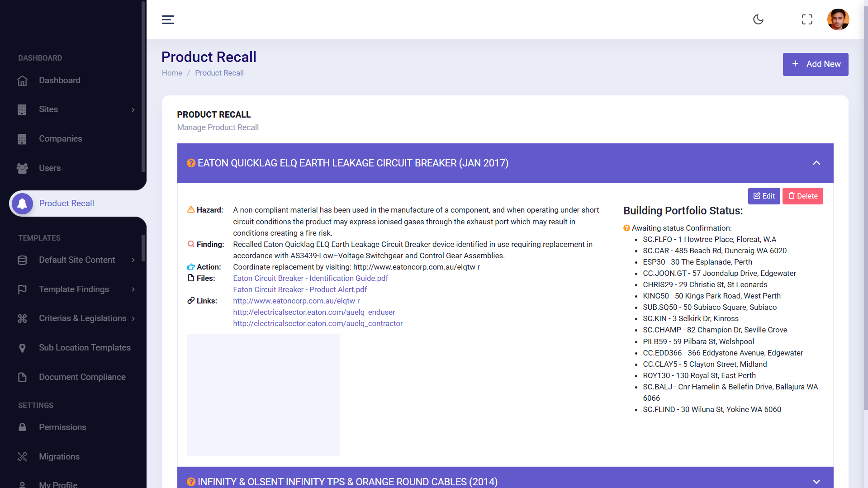Open the user avatar profile menu
Image resolution: width=868 pixels, height=488 pixels.
point(838,19)
